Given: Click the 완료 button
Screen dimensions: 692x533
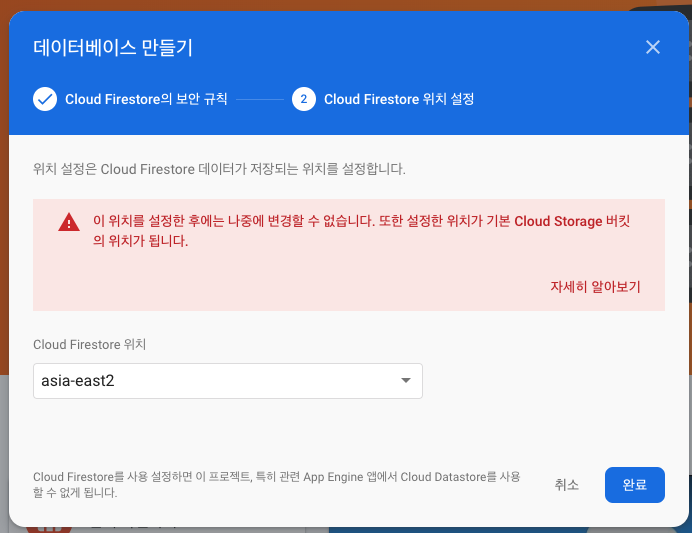Looking at the screenshot, I should click(x=635, y=484).
